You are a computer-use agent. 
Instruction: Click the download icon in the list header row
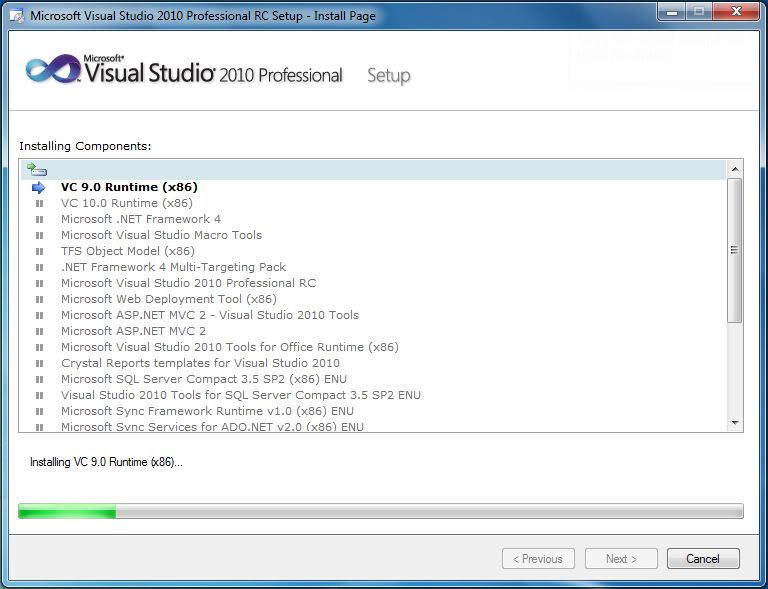[37, 169]
